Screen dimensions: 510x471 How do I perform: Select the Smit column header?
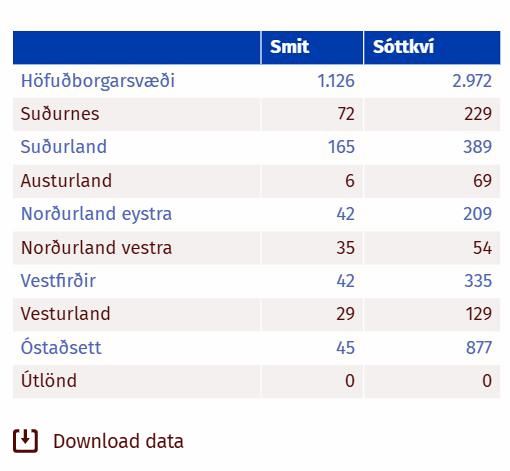(x=289, y=47)
